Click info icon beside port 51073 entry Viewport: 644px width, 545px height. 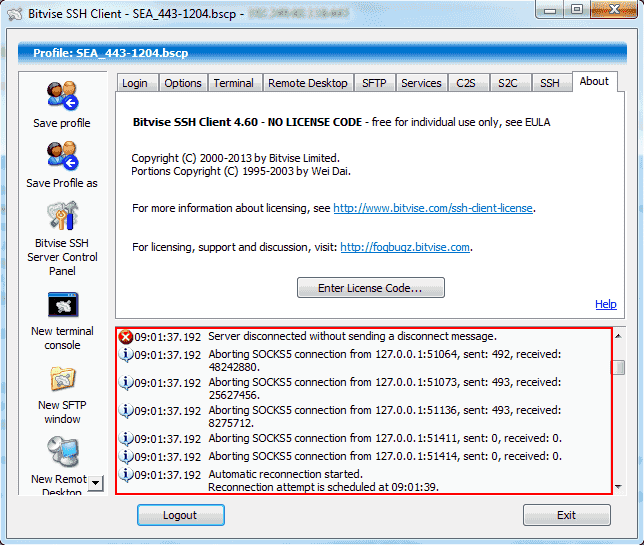(126, 382)
